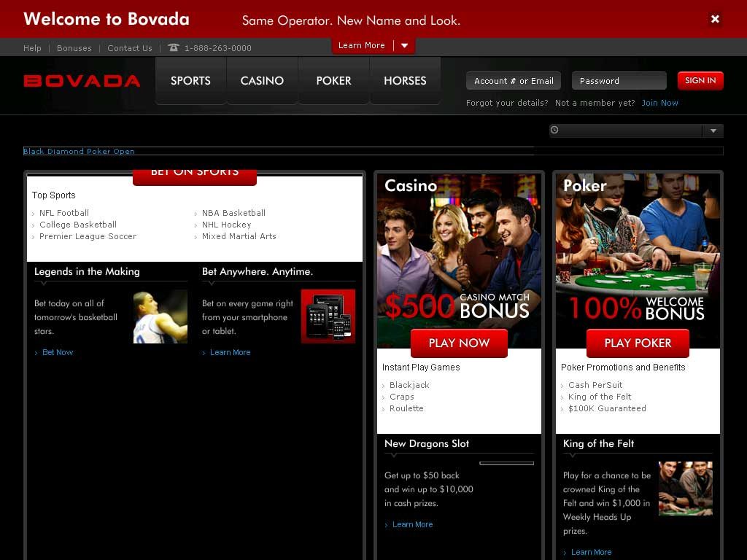The width and height of the screenshot is (747, 560).
Task: Focus the Account # or Email field
Action: pos(514,81)
